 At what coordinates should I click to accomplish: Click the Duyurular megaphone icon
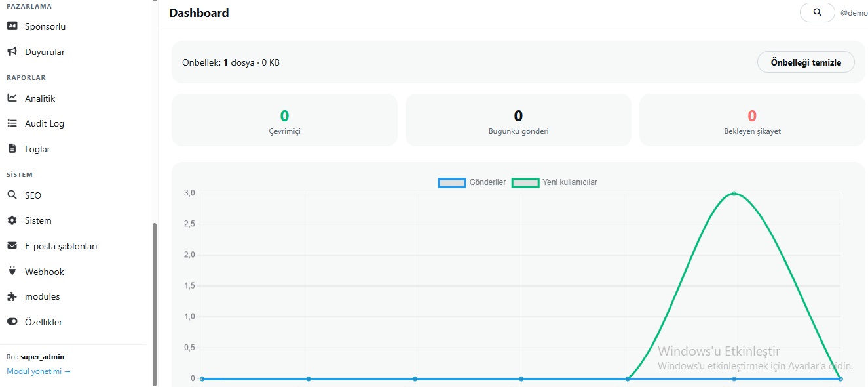[12, 52]
